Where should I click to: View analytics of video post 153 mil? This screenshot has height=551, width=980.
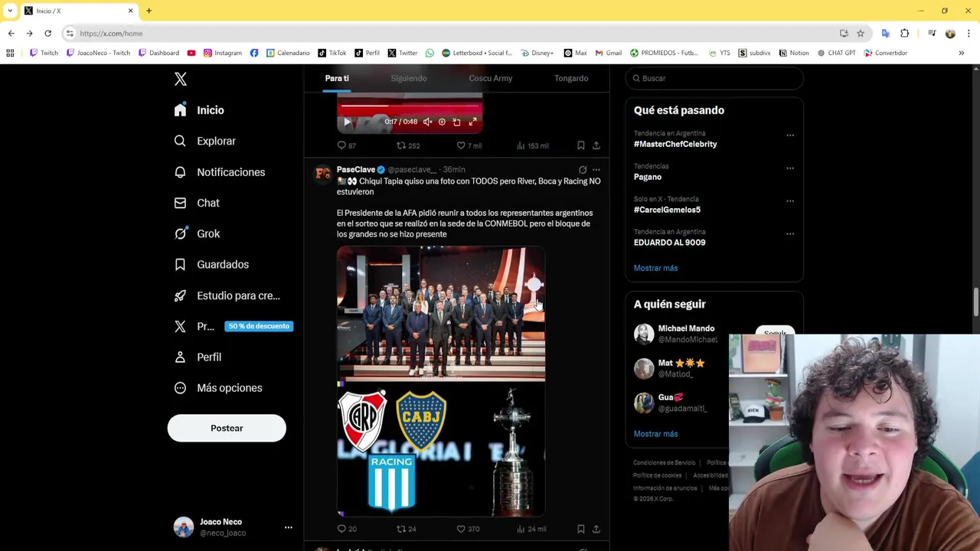(x=533, y=145)
